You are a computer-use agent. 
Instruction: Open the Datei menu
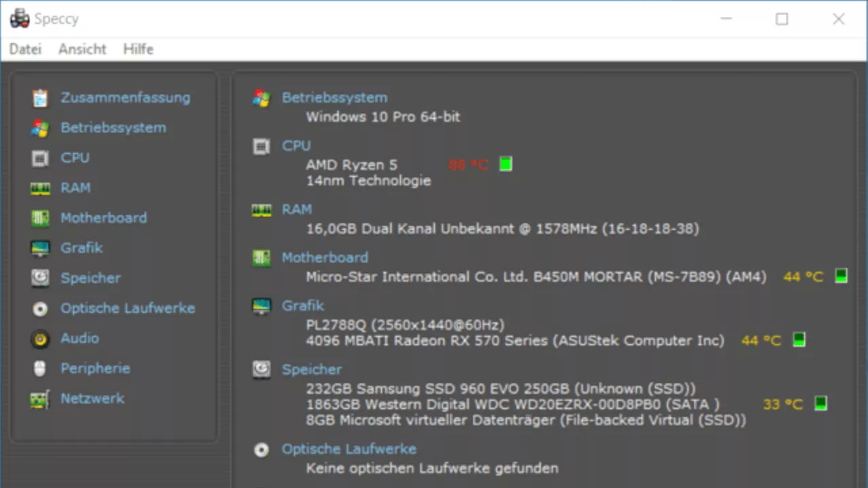pyautogui.click(x=25, y=49)
